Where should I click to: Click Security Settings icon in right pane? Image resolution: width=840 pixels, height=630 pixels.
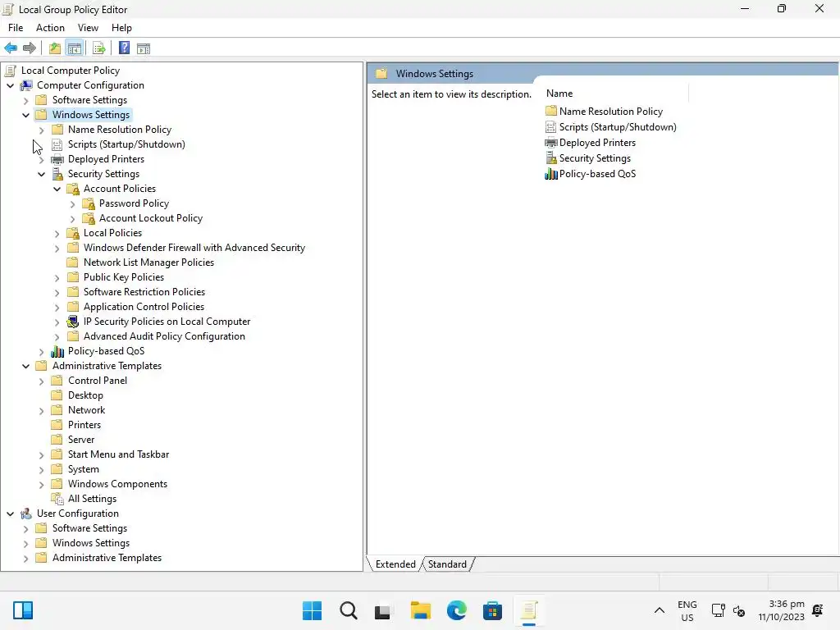pyautogui.click(x=550, y=158)
